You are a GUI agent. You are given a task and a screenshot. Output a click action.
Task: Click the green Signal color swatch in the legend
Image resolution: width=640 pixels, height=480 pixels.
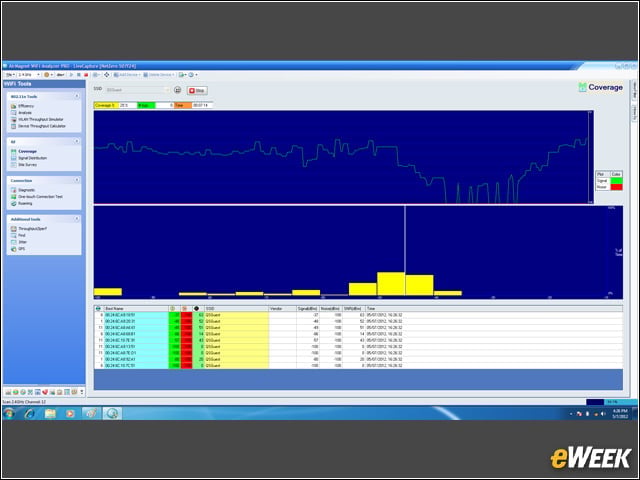coord(616,181)
